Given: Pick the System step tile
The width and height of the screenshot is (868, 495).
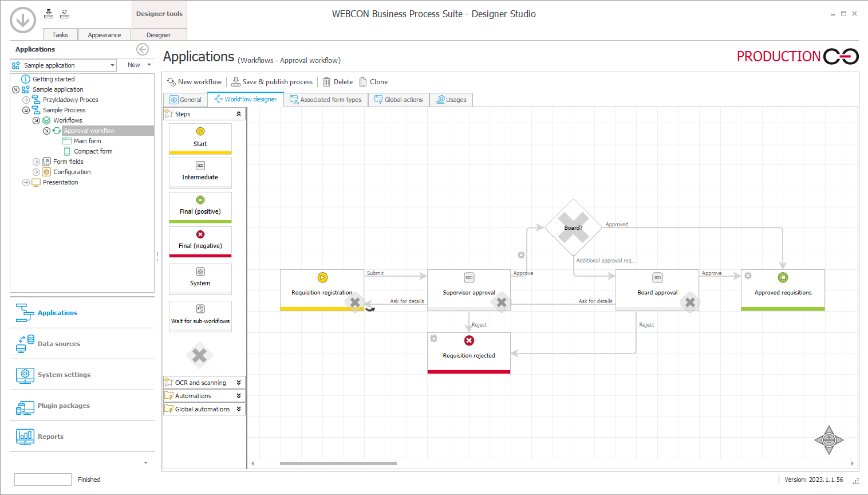Looking at the screenshot, I should click(x=200, y=279).
